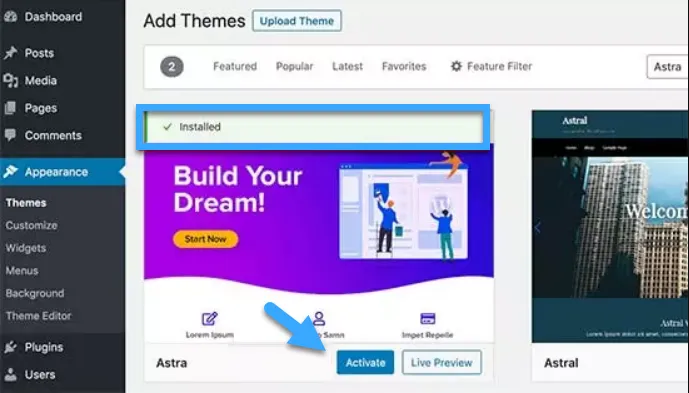Click the Astral theme name text
The height and width of the screenshot is (393, 689).
pos(561,363)
